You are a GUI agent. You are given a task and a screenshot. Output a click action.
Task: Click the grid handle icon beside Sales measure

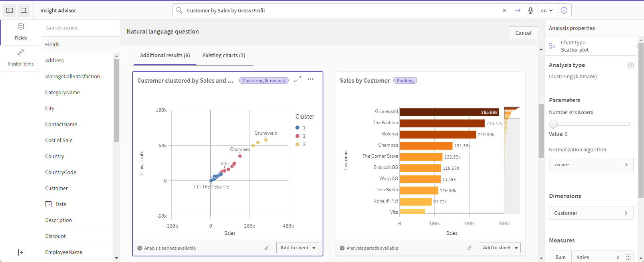(628, 257)
